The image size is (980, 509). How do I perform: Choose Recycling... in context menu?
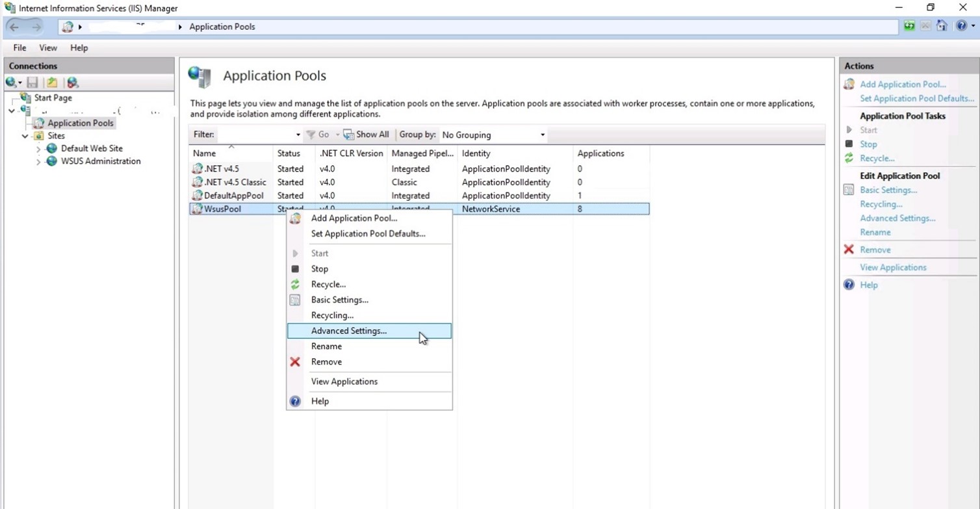[x=369, y=315]
